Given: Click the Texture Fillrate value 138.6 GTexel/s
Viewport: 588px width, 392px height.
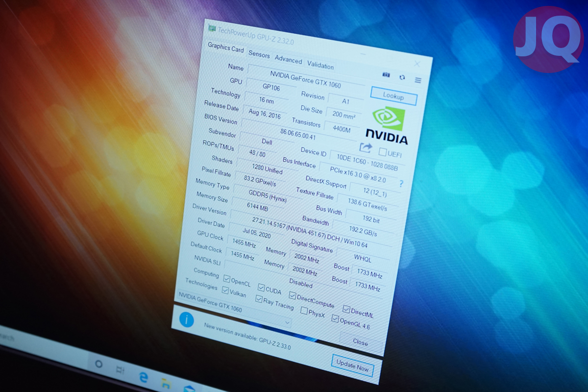Looking at the screenshot, I should 367,203.
